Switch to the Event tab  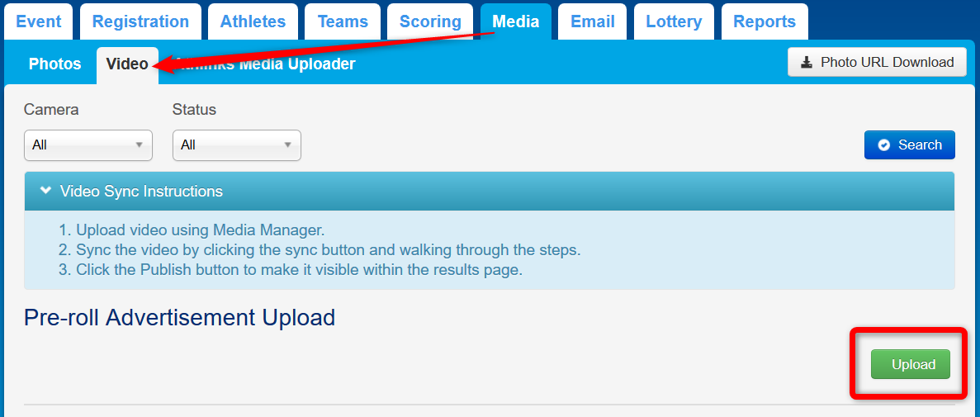pyautogui.click(x=39, y=22)
